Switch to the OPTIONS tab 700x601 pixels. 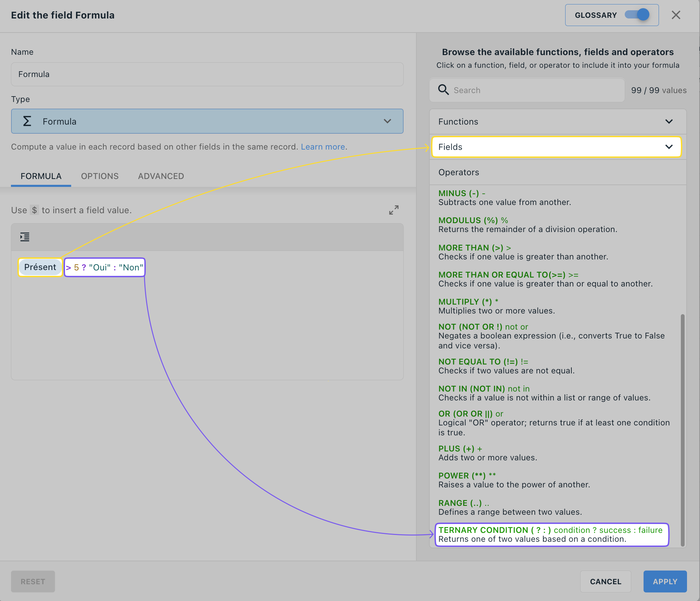(100, 176)
